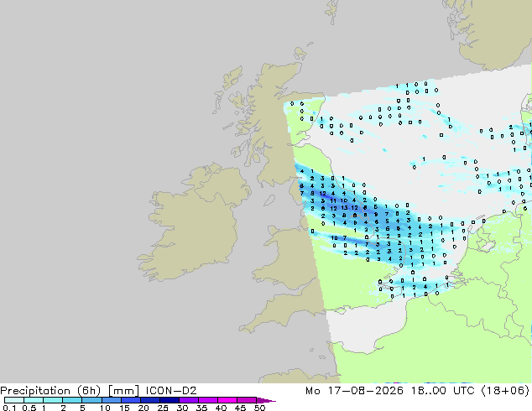Click the '45' legend value
The height and width of the screenshot is (411, 532).
point(240,408)
